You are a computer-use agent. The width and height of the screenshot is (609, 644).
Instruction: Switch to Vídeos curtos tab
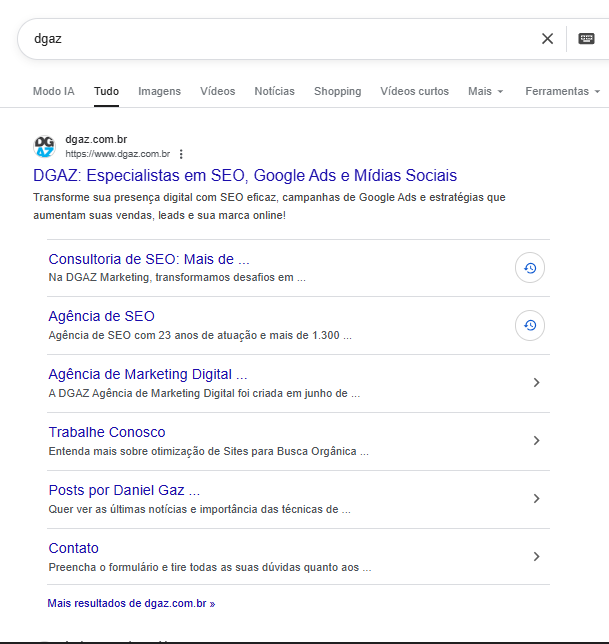(x=414, y=91)
